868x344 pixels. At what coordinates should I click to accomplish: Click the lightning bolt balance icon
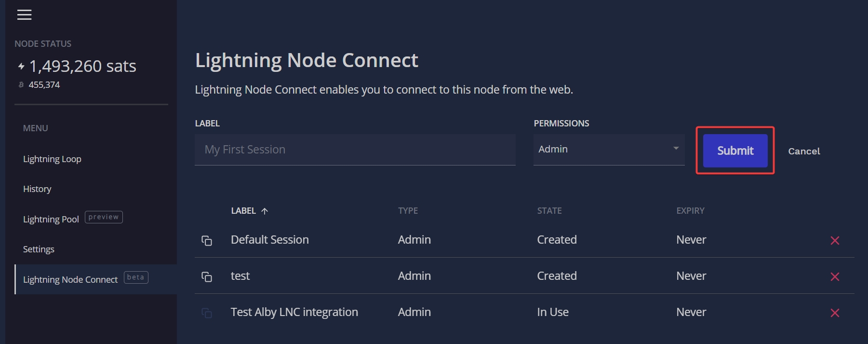tap(21, 67)
